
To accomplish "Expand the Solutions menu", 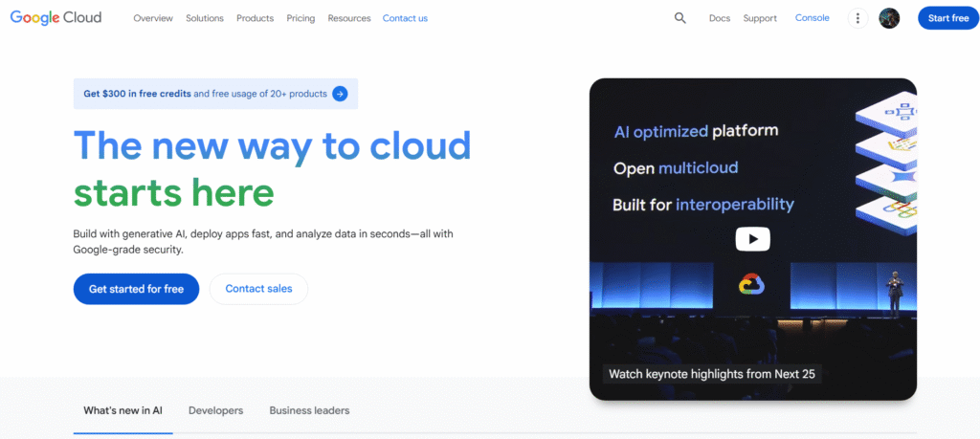I will coord(205,18).
